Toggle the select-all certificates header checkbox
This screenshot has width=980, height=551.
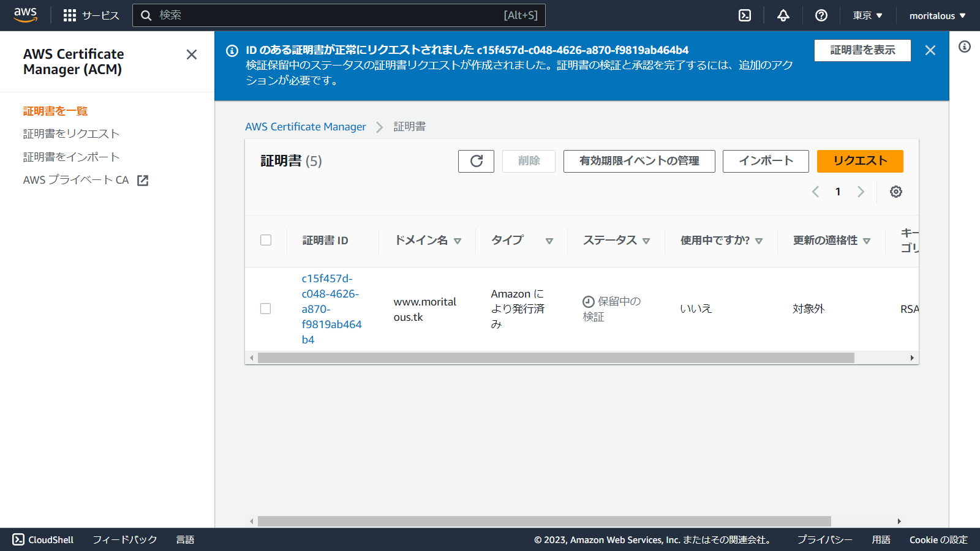point(266,240)
